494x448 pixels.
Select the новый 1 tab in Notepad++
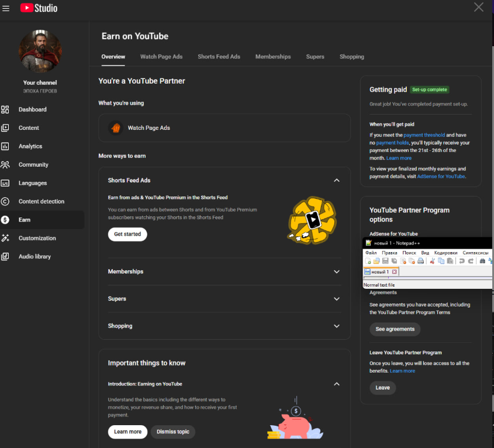(x=380, y=272)
